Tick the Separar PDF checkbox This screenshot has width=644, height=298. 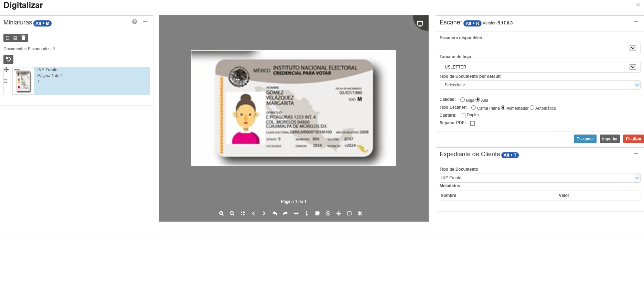tap(472, 123)
